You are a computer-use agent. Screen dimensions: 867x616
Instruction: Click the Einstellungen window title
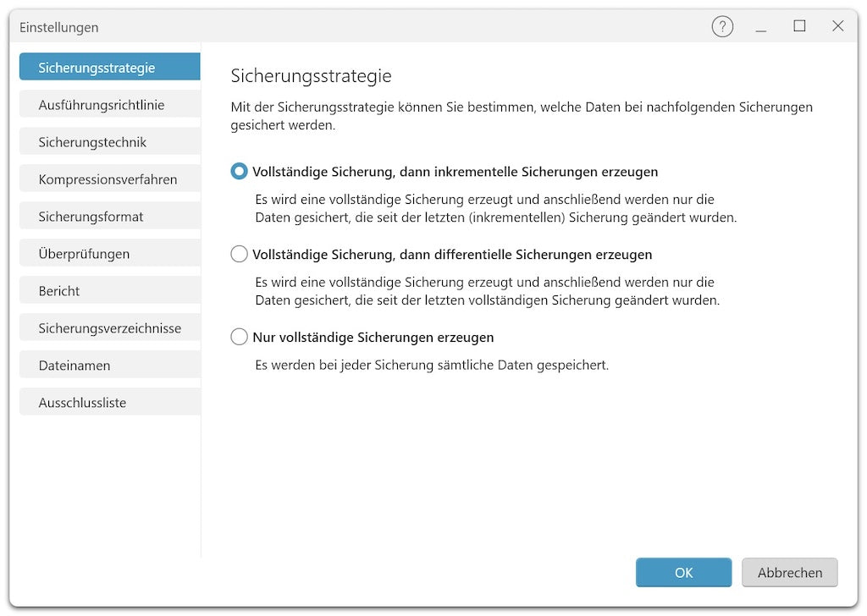[59, 27]
